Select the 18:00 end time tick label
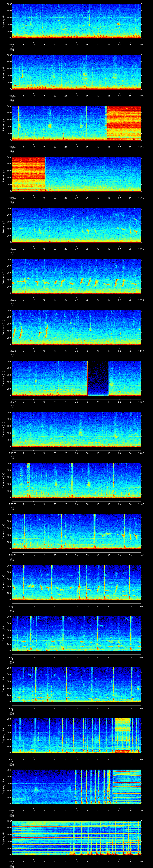Screen dimensions: 153x868 click(141, 351)
